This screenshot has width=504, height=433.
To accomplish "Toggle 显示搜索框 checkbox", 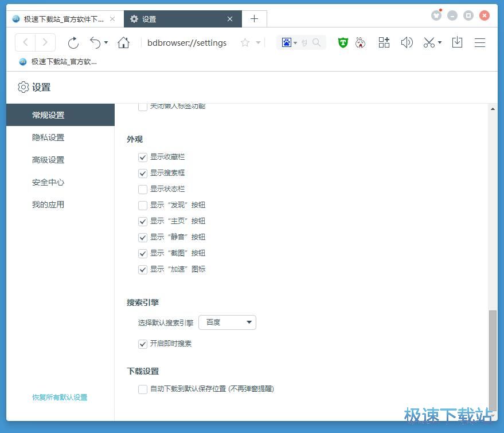I will (143, 174).
